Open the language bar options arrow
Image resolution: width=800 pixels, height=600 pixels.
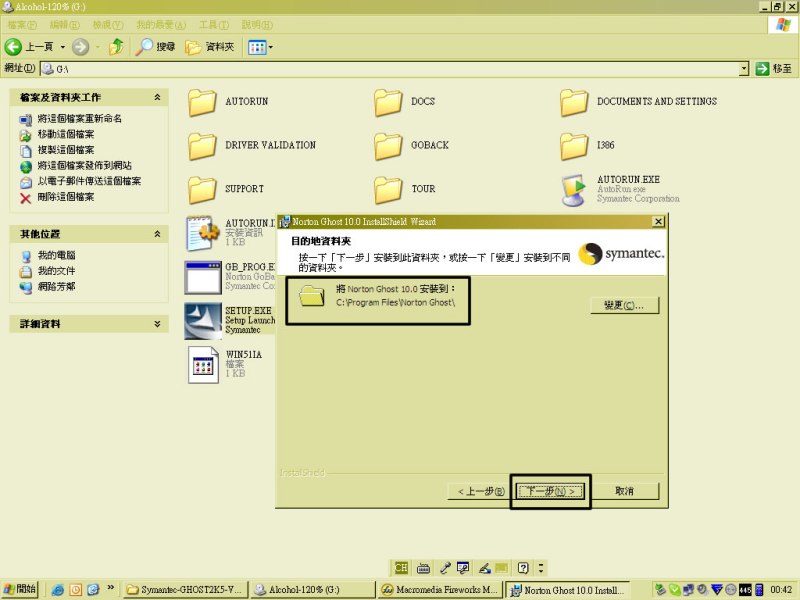541,567
